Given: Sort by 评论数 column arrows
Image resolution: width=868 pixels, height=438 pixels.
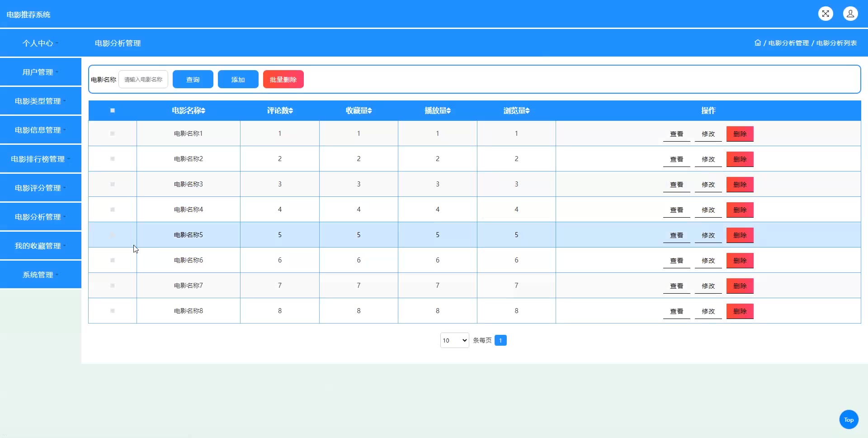Looking at the screenshot, I should 291,110.
